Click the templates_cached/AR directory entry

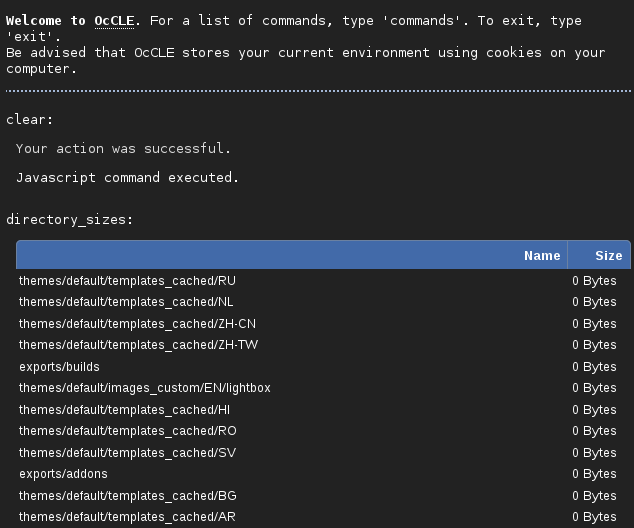click(x=127, y=517)
